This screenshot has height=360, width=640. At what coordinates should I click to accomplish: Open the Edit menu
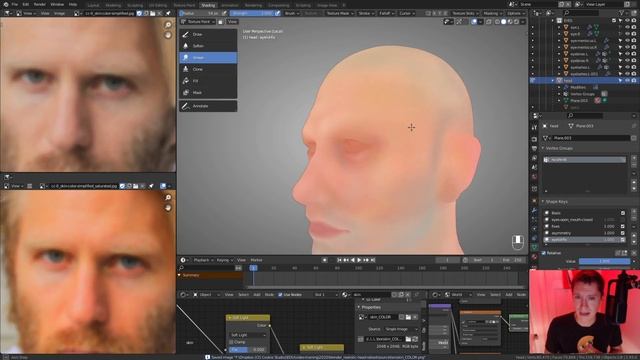pos(26,4)
